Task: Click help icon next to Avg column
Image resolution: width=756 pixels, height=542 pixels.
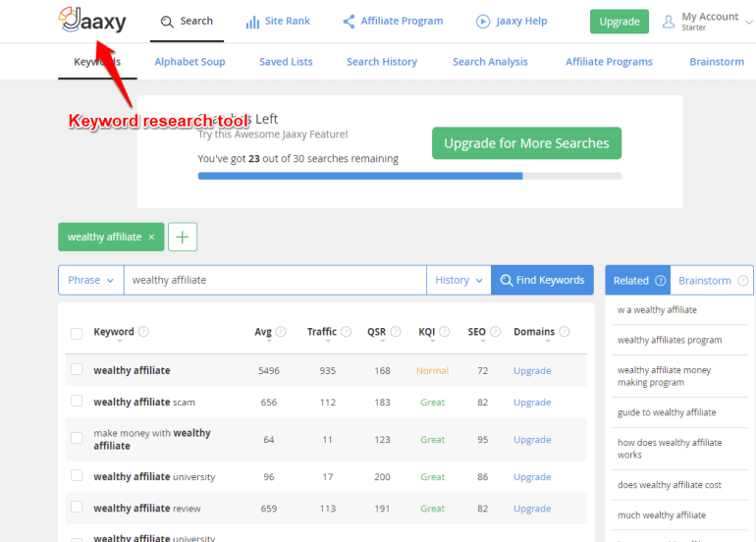Action: click(281, 331)
